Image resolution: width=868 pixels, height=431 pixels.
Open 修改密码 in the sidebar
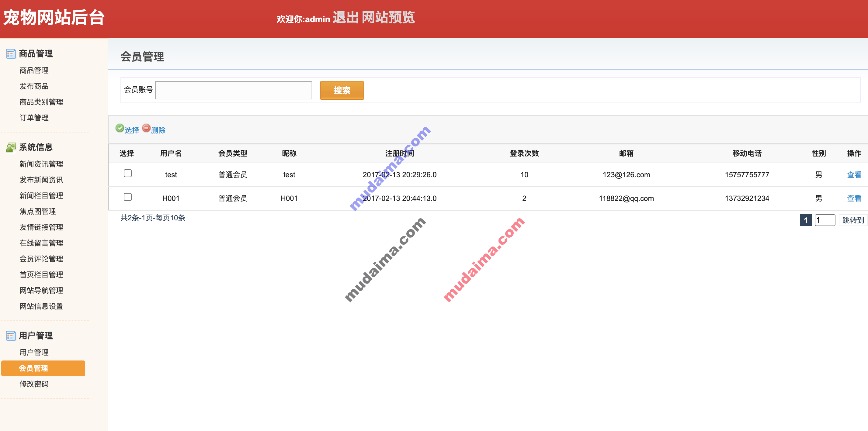point(34,384)
